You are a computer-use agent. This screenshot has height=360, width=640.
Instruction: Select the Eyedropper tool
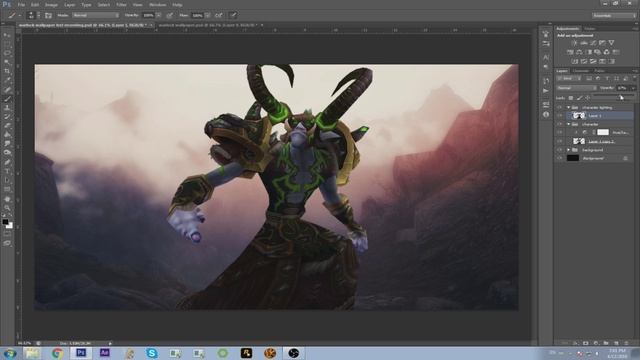point(7,80)
